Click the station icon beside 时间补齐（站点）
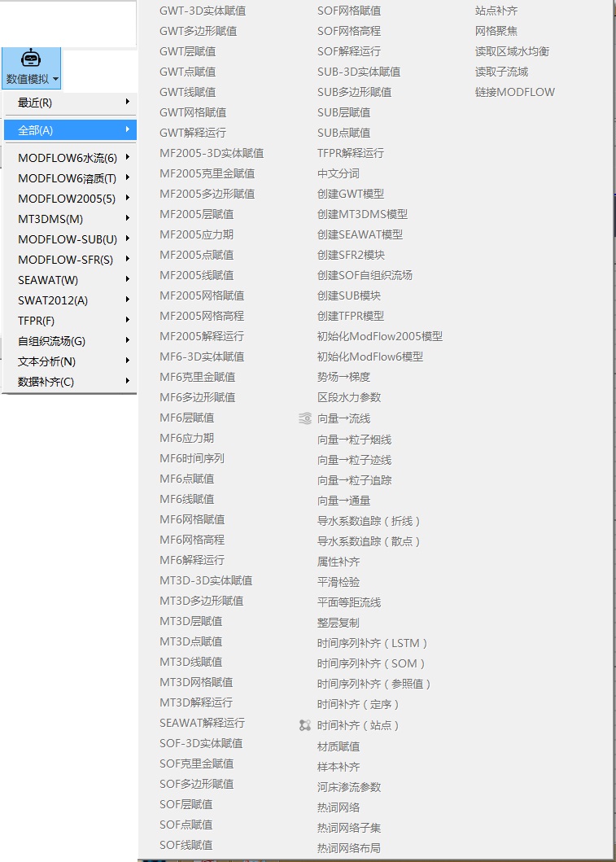 [305, 726]
